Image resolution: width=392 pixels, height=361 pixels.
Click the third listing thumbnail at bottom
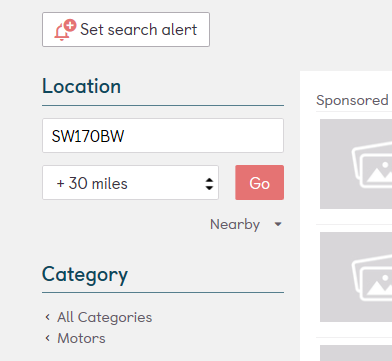click(356, 353)
